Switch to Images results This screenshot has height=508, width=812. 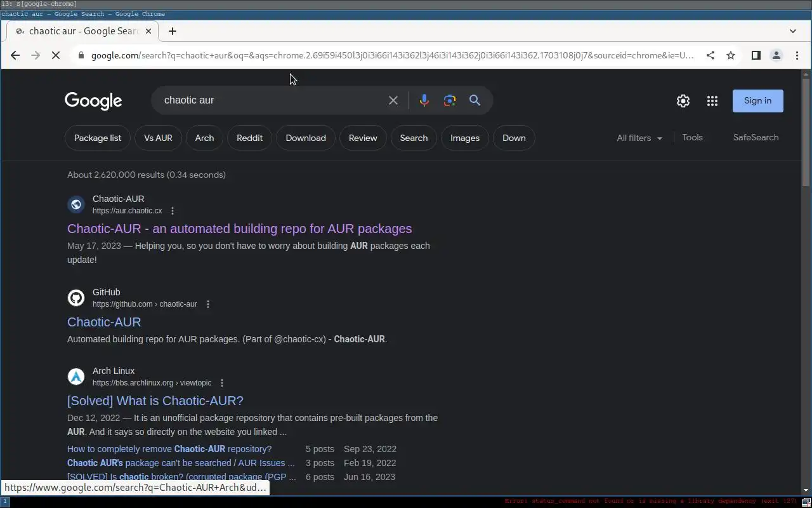pyautogui.click(x=465, y=138)
